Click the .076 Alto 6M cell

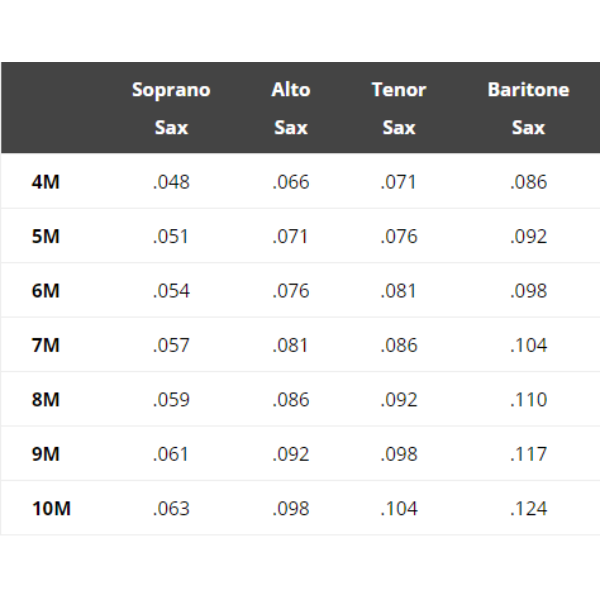pos(290,291)
